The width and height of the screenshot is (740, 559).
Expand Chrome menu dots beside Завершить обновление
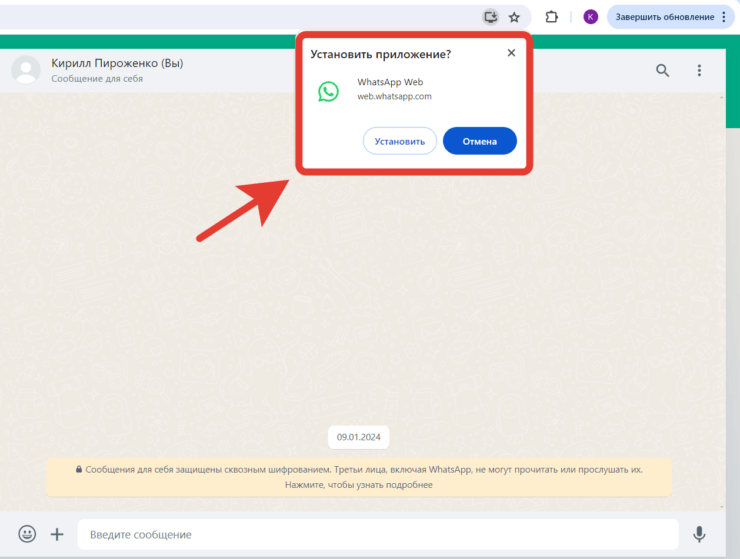tap(724, 17)
